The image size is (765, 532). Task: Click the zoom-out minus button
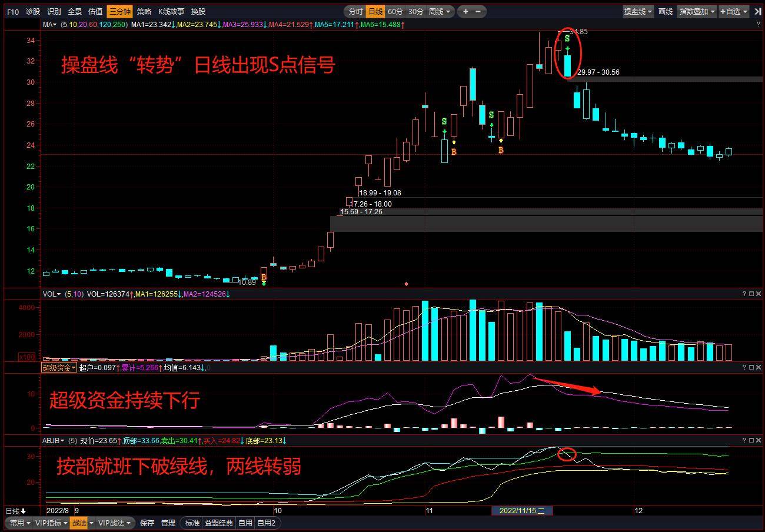(478, 12)
